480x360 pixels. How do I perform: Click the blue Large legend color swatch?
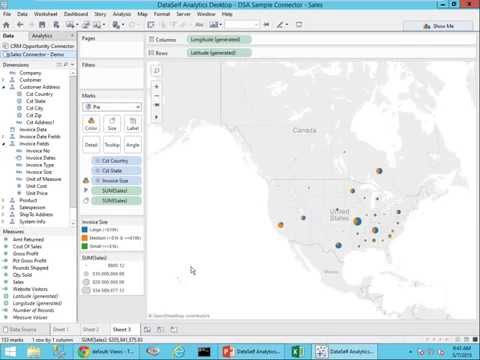click(85, 230)
